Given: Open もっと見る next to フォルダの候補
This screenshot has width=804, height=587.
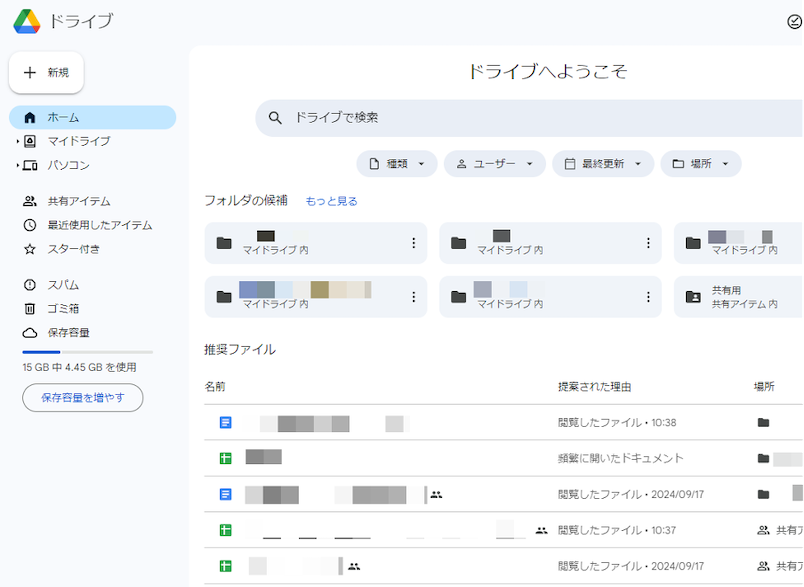Looking at the screenshot, I should [330, 200].
